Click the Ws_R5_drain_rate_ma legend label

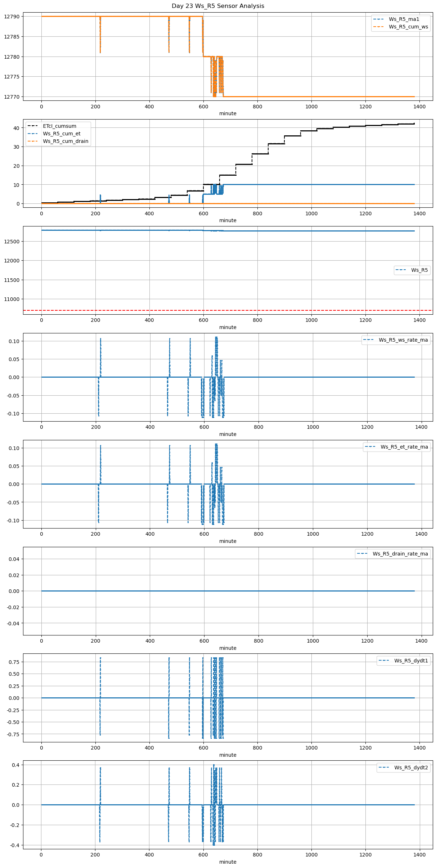(x=400, y=554)
